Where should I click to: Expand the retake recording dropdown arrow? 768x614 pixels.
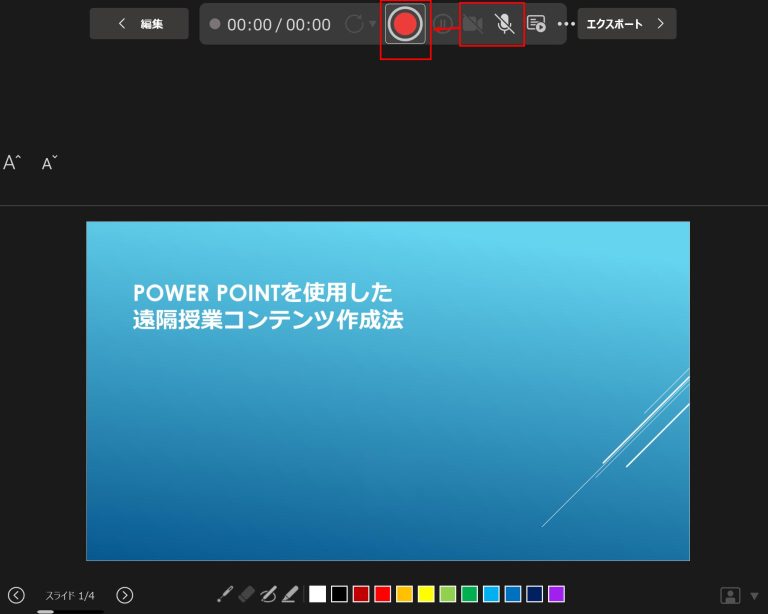point(372,24)
